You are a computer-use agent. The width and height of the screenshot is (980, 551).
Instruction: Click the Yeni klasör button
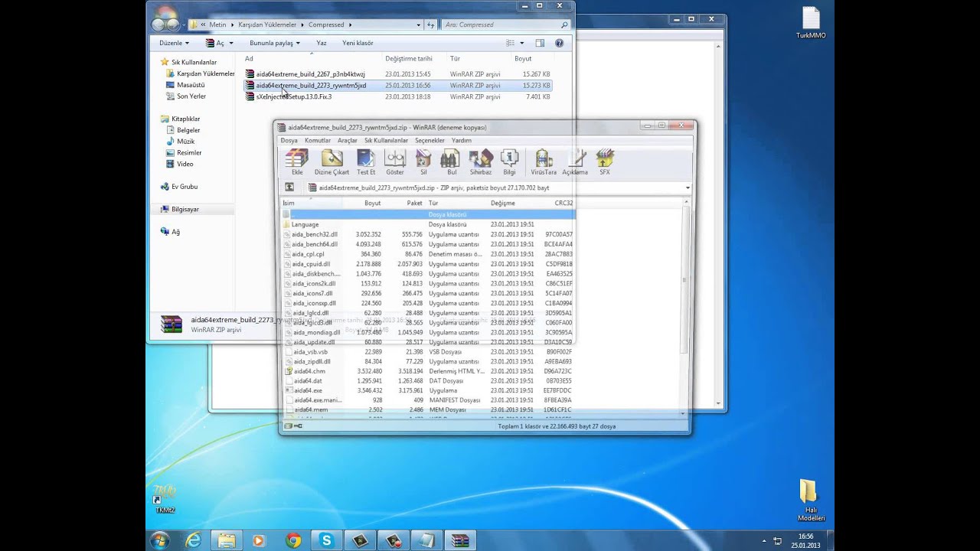tap(358, 43)
